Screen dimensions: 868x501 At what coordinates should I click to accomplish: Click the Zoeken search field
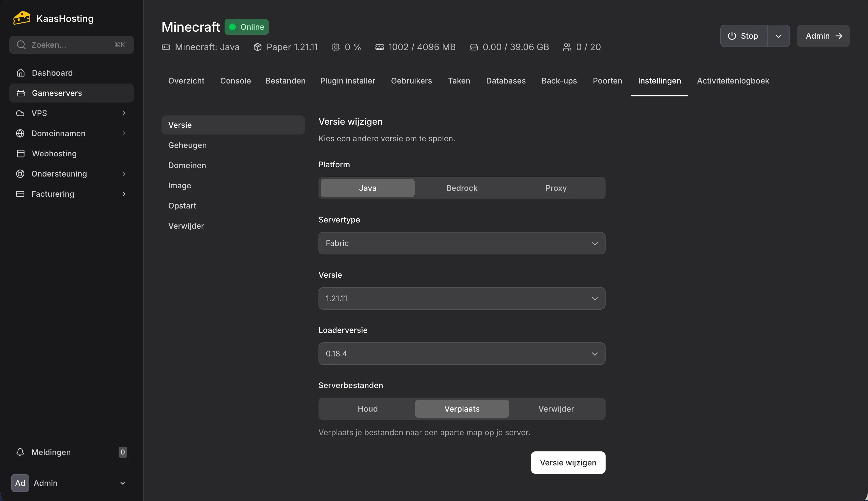click(71, 45)
